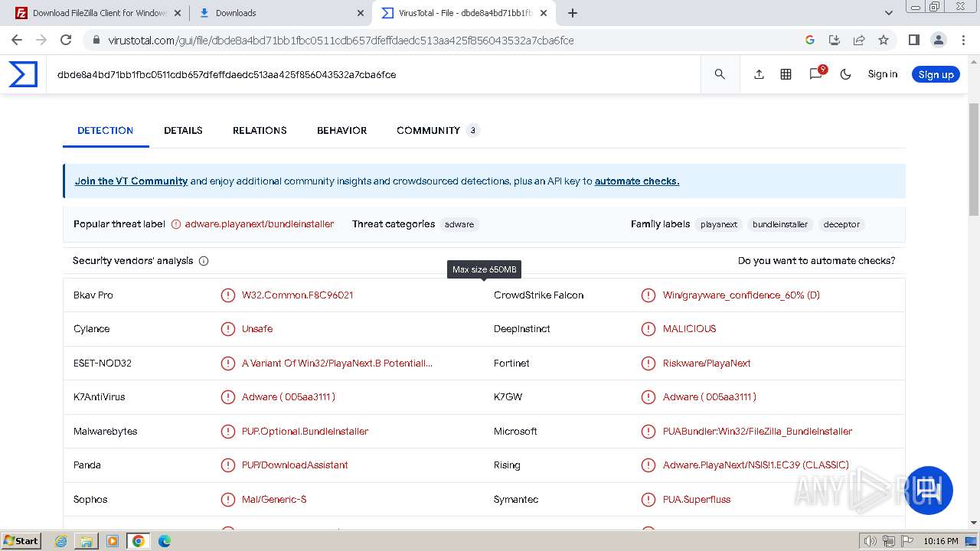Click Join the VT Community link
Screen dimensions: 980x551
(131, 181)
